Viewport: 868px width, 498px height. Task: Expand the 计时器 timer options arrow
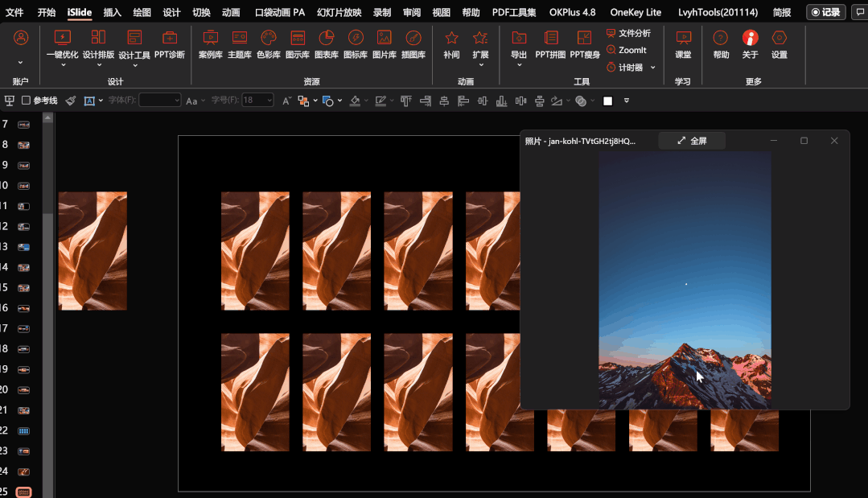coord(653,68)
